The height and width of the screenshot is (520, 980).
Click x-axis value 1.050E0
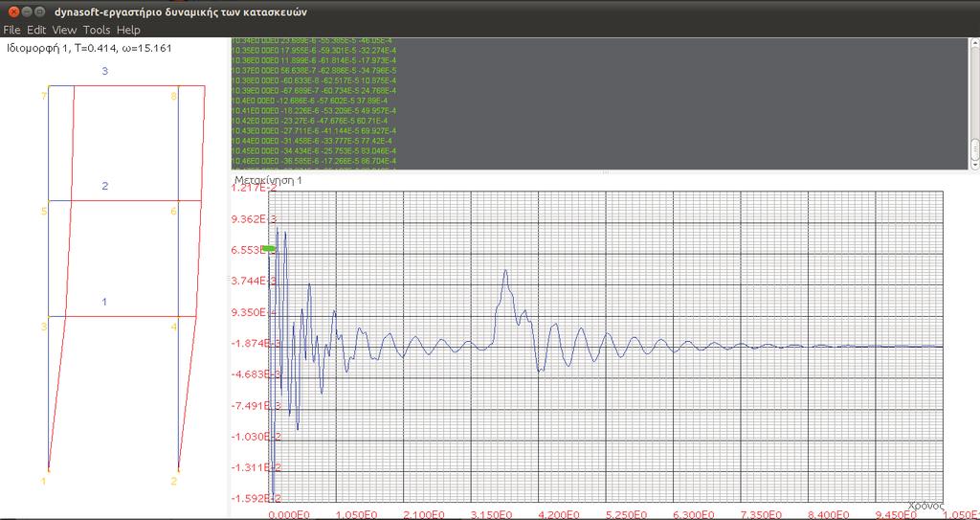358,514
